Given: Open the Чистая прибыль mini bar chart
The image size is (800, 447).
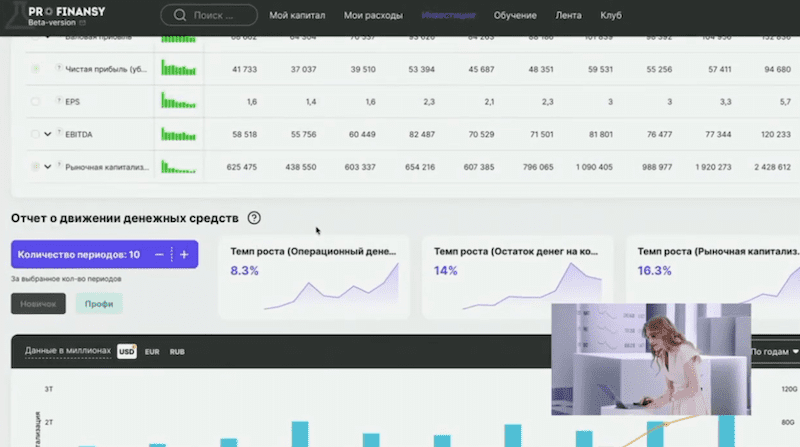Looking at the screenshot, I should coord(179,68).
